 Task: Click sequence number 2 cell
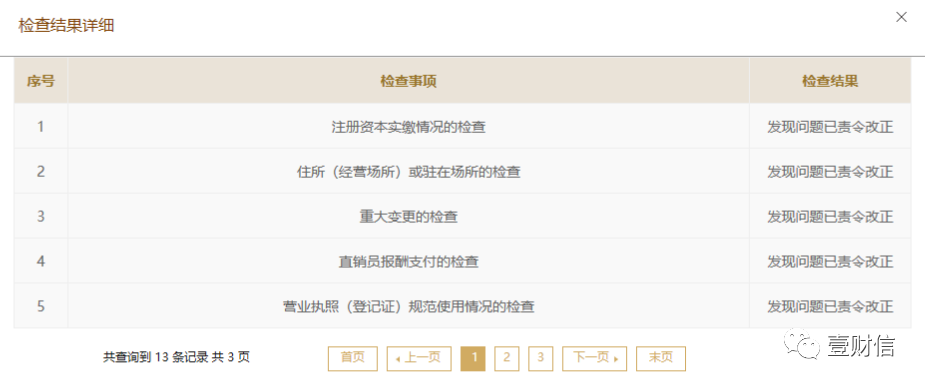pyautogui.click(x=41, y=171)
